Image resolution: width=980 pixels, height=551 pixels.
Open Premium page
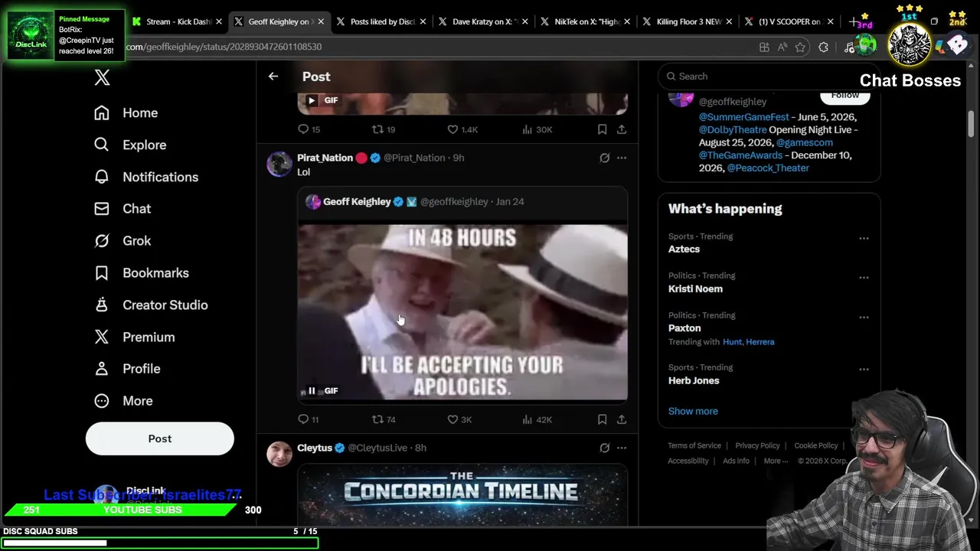point(134,337)
